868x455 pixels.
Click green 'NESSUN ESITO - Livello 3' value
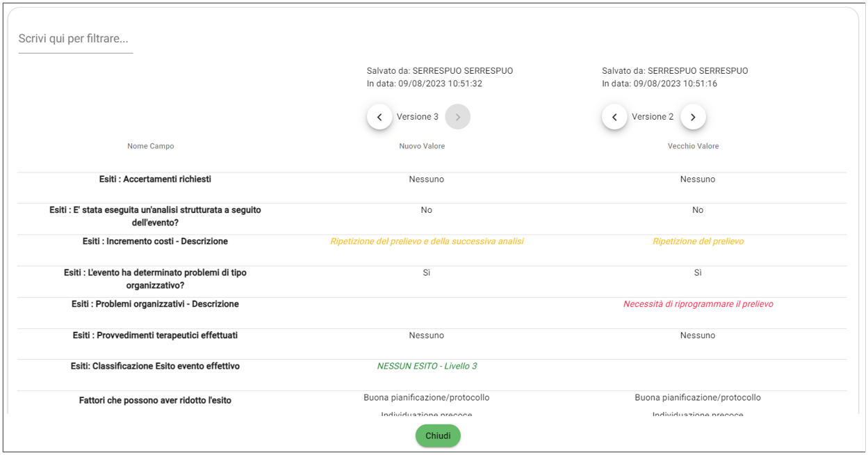click(427, 366)
